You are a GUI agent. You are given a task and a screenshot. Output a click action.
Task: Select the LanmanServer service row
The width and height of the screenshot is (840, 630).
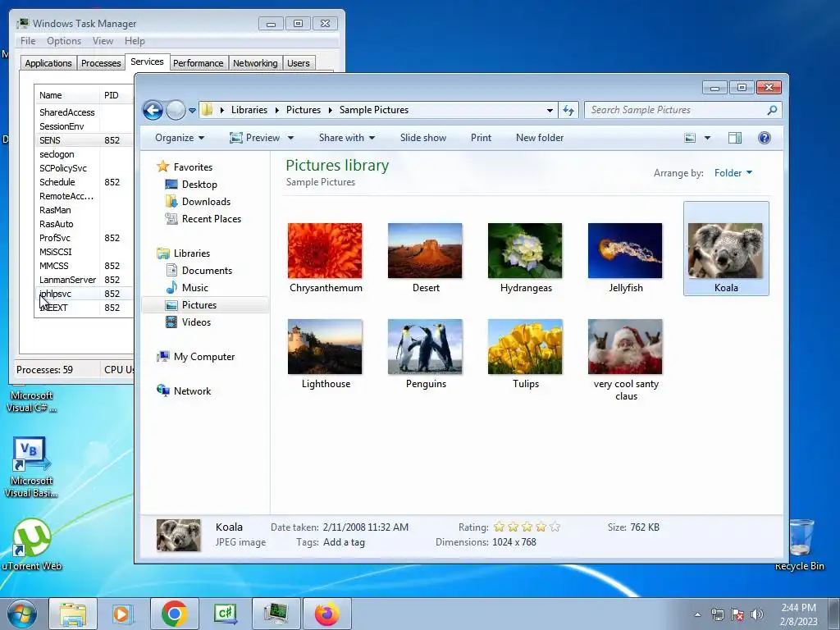pos(84,280)
